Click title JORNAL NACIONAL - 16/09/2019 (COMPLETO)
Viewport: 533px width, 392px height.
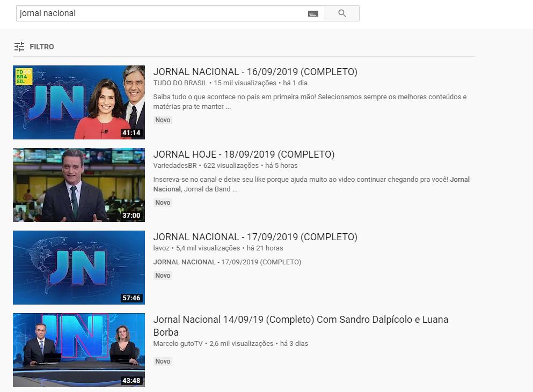(255, 72)
